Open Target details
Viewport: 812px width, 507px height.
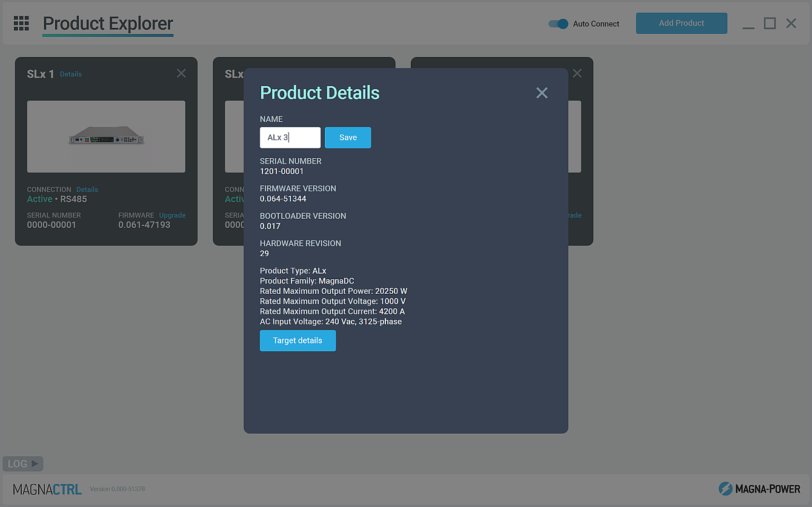(298, 340)
